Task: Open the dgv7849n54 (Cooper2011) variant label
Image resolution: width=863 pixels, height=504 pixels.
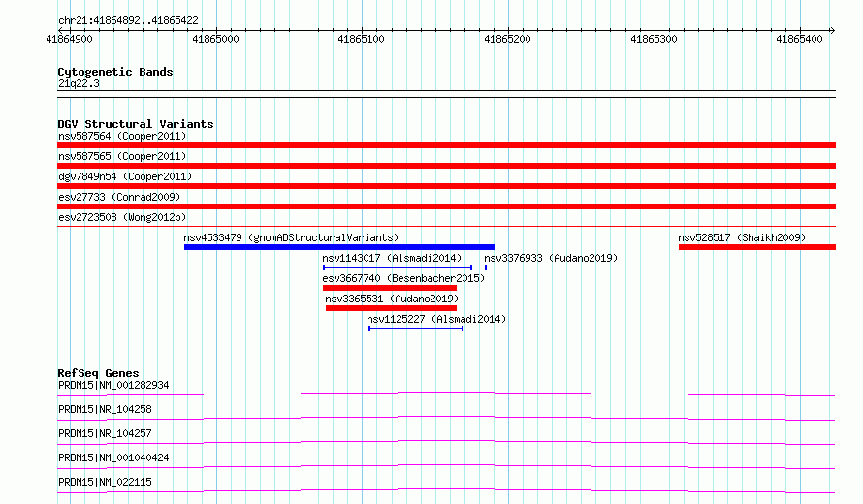Action: pos(125,176)
